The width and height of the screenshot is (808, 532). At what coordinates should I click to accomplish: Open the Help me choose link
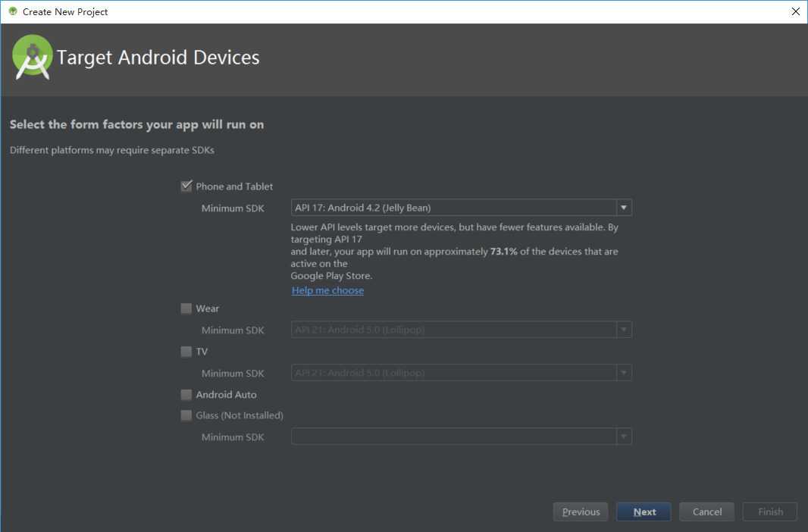pos(327,290)
